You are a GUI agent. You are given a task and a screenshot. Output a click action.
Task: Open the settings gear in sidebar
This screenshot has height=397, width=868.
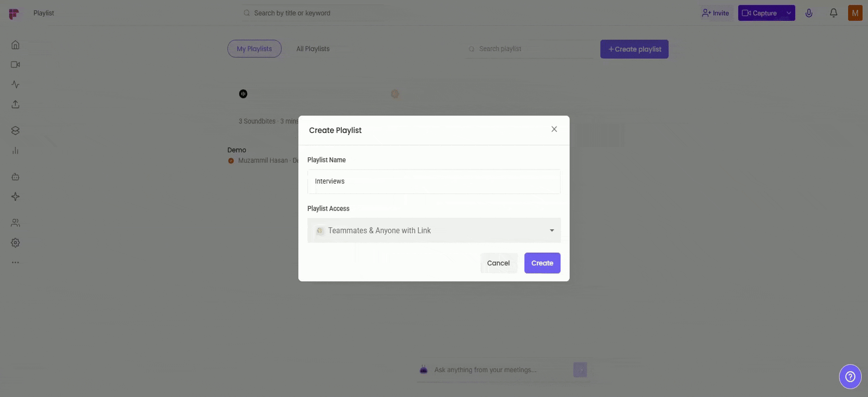coord(15,243)
